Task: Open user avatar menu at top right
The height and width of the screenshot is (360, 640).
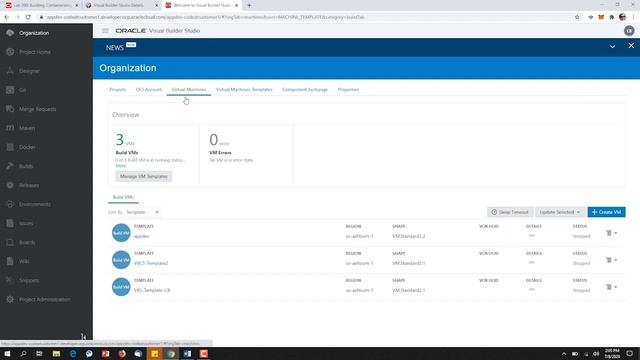Action: (629, 31)
